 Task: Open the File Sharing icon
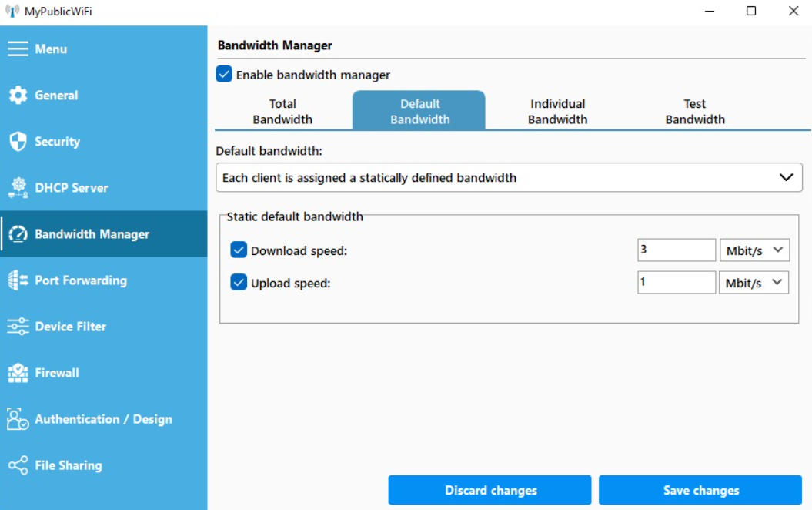point(18,465)
